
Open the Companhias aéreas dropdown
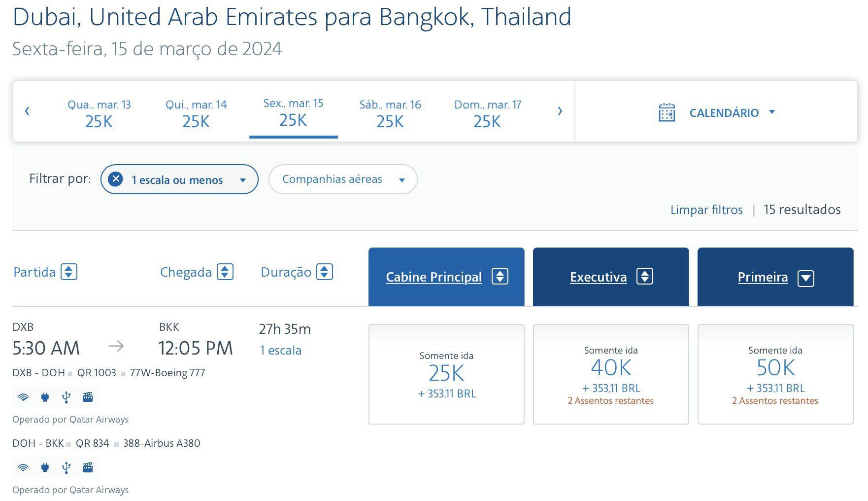pyautogui.click(x=343, y=179)
